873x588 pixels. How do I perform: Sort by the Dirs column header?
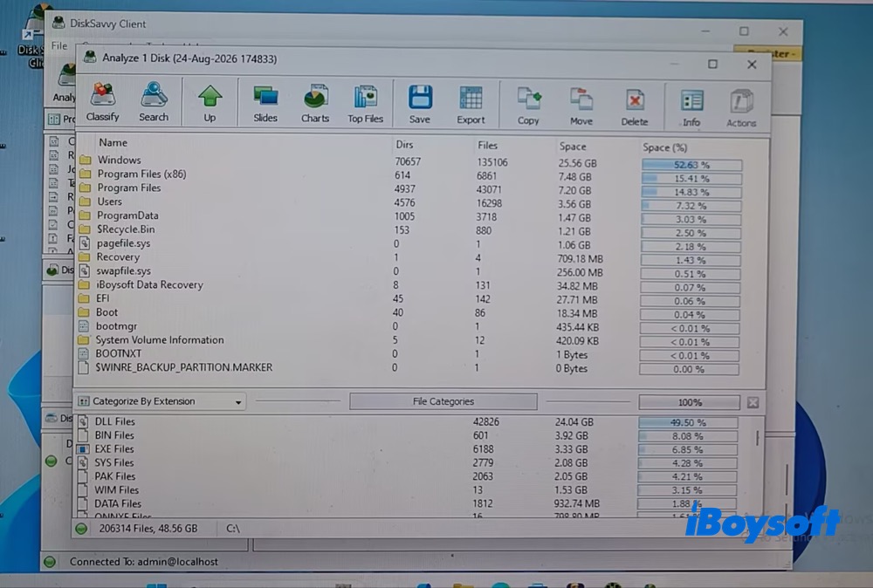click(405, 145)
